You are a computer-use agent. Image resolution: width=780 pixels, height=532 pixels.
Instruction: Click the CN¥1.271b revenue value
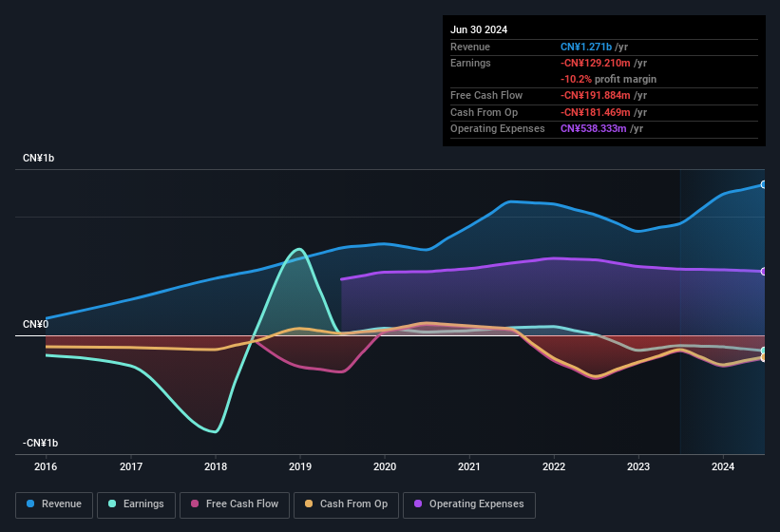(586, 47)
